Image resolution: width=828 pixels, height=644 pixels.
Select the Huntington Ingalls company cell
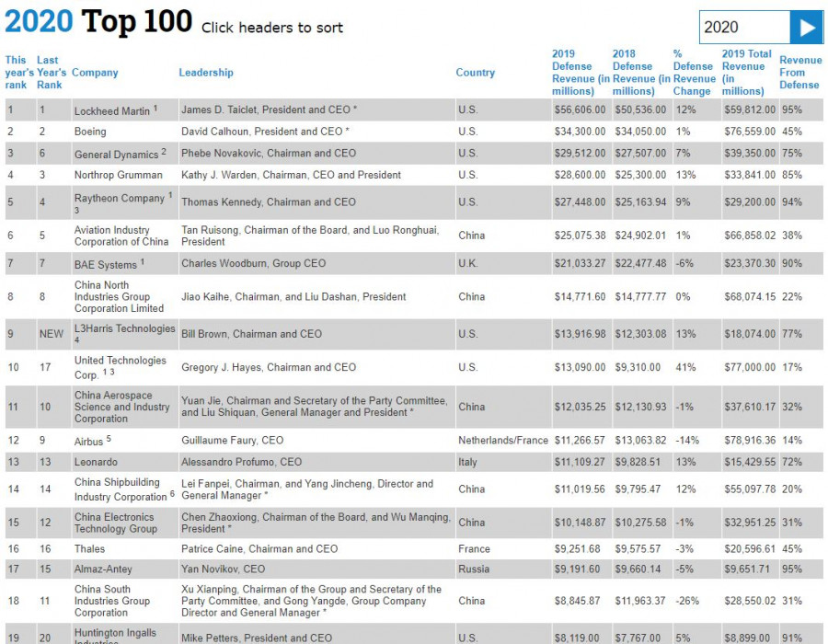point(125,634)
